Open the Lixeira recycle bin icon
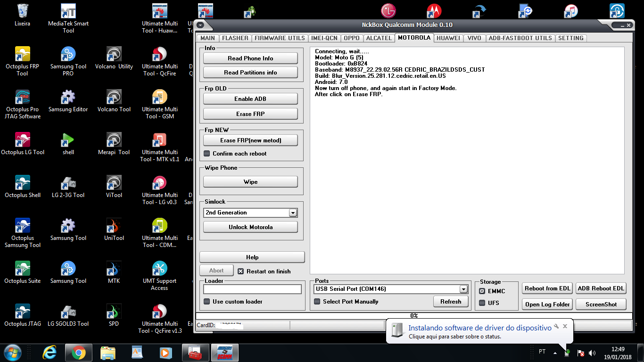 click(x=23, y=15)
